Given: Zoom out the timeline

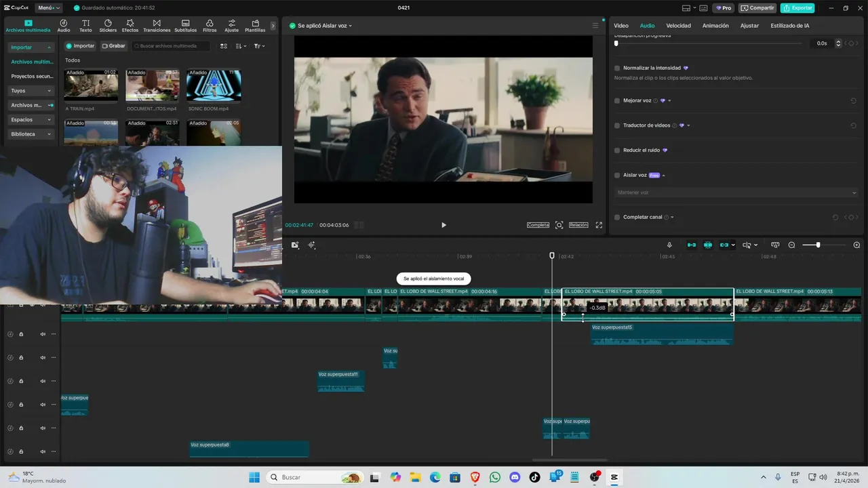Looking at the screenshot, I should pyautogui.click(x=791, y=245).
